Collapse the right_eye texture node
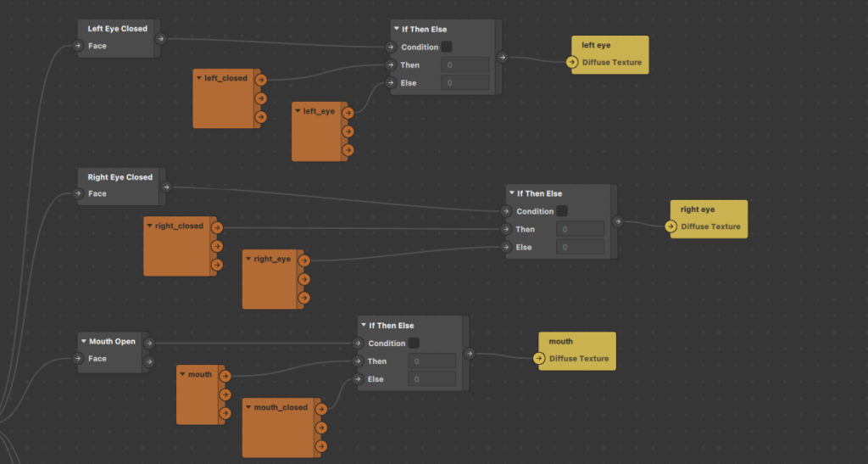The height and width of the screenshot is (464, 868). pyautogui.click(x=248, y=259)
